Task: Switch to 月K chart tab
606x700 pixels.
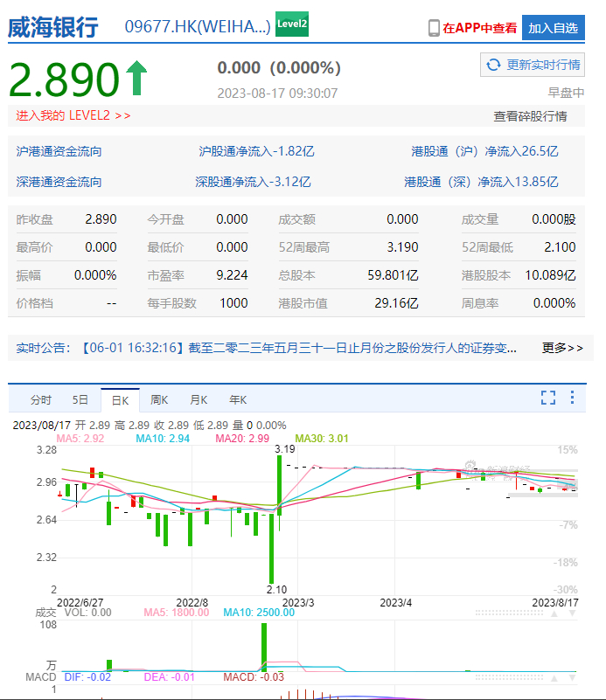Action: pyautogui.click(x=199, y=399)
